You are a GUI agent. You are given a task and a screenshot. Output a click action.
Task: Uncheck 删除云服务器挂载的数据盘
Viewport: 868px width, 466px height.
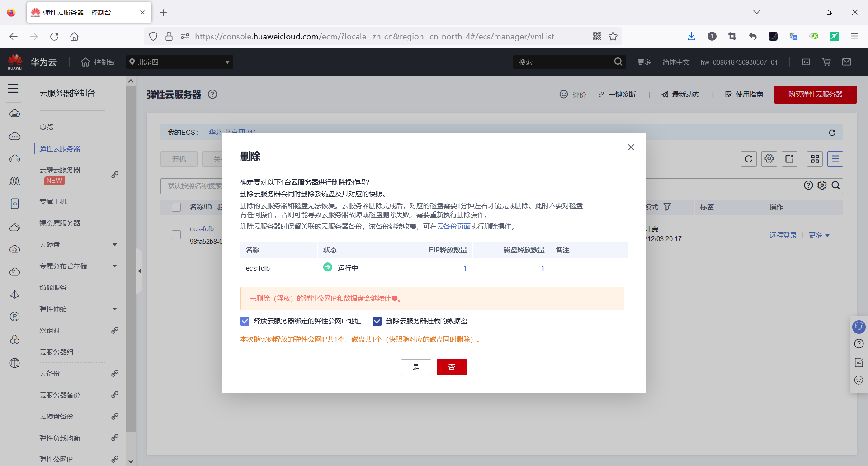coord(377,321)
